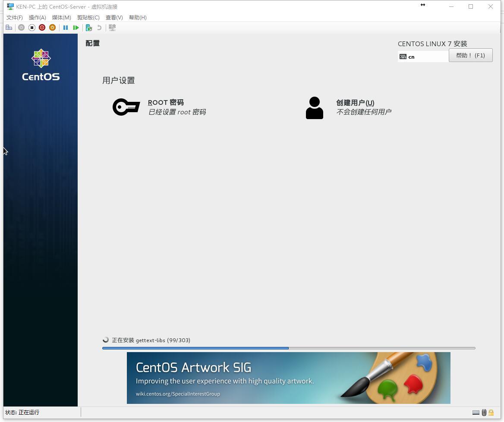504x422 pixels.
Task: Click the user silhouette icon
Action: tap(315, 108)
